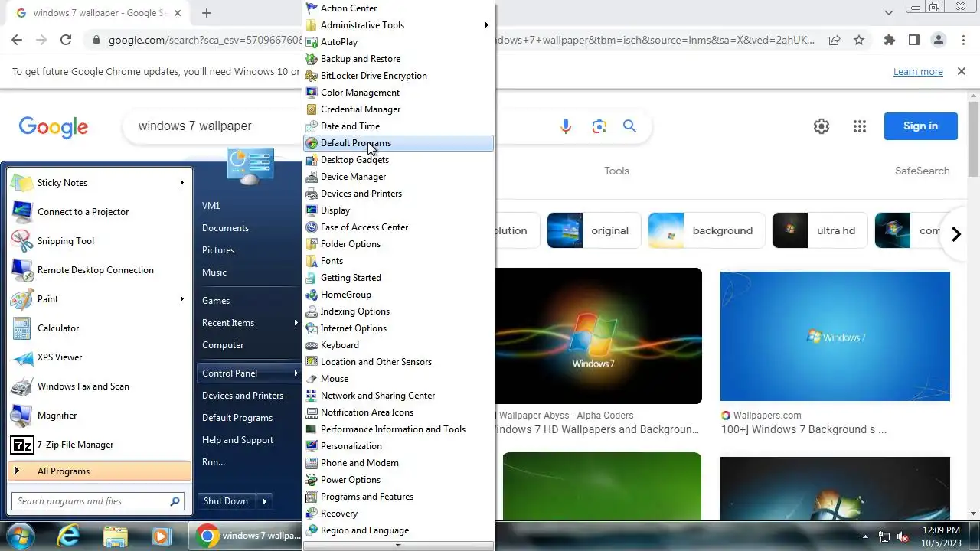Image resolution: width=980 pixels, height=551 pixels.
Task: Bookmark this page with star icon
Action: point(859,41)
